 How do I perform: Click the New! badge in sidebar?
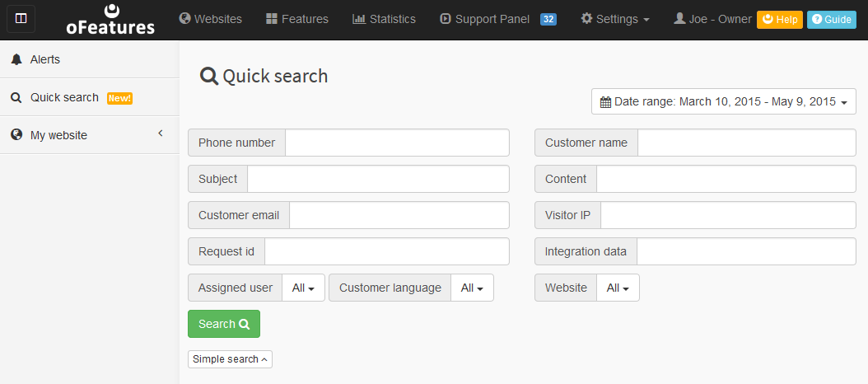tap(119, 98)
